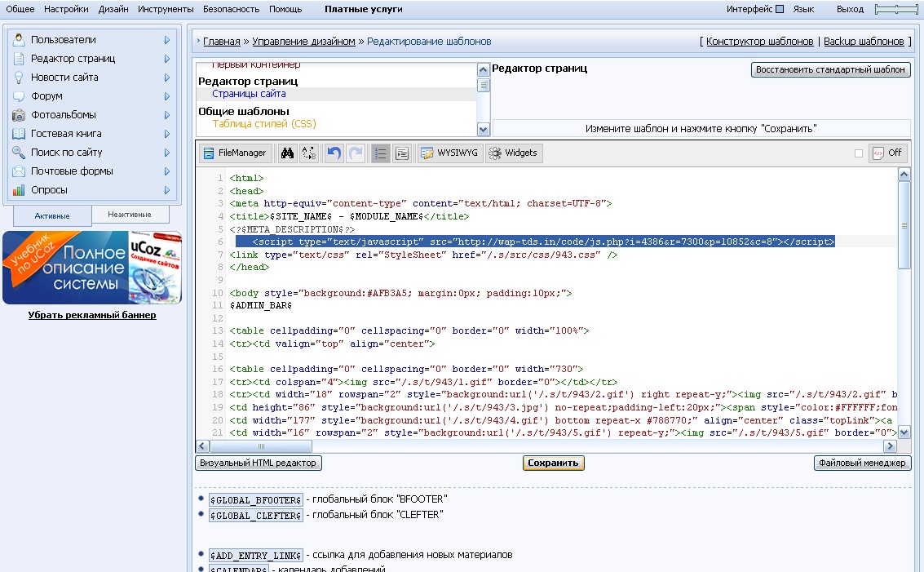Click the code editor vertical scrollbar thumb
924x572 pixels.
click(904, 225)
